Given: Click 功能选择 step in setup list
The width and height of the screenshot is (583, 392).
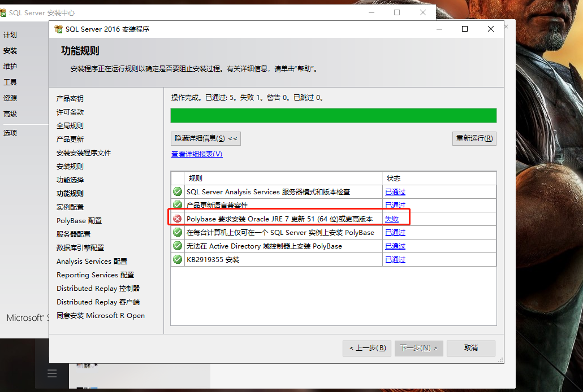Looking at the screenshot, I should (x=70, y=180).
